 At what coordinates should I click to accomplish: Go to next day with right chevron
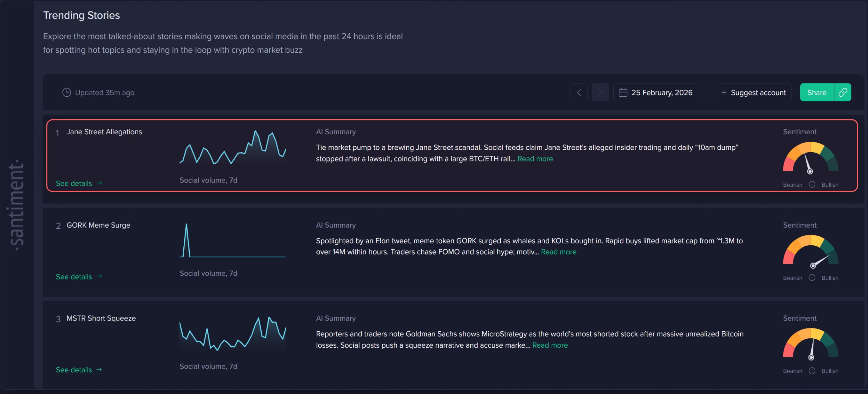(x=600, y=92)
